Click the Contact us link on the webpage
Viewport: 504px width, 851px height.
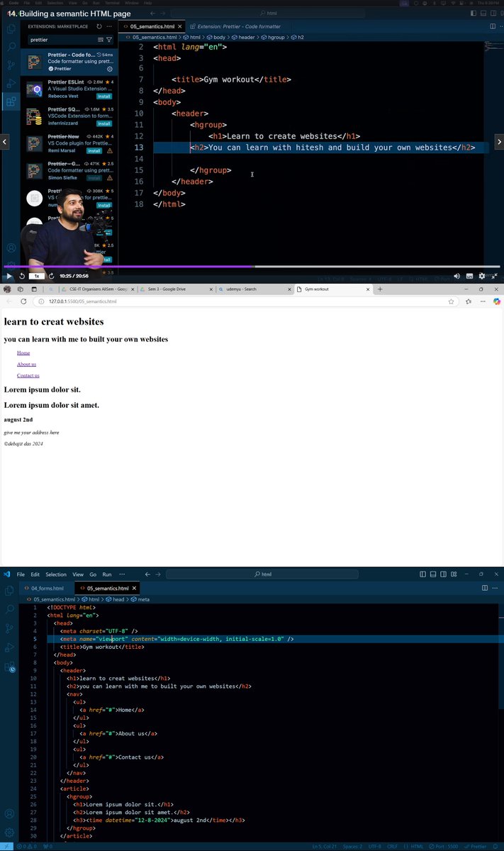pyautogui.click(x=28, y=375)
